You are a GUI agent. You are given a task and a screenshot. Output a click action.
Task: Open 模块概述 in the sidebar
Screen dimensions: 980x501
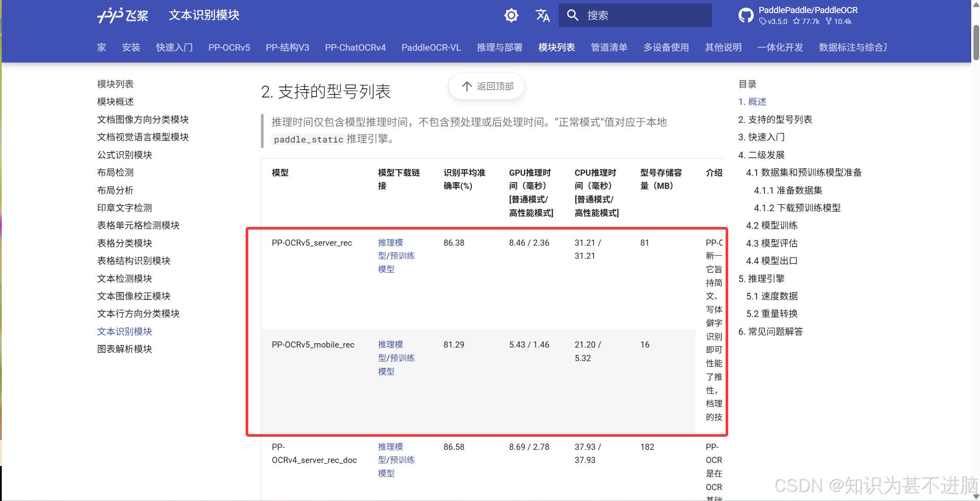[x=115, y=101]
